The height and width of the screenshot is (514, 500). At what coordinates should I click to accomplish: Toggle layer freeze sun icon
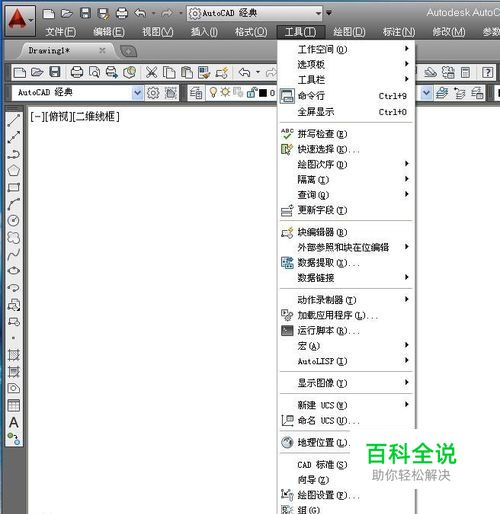coord(225,92)
